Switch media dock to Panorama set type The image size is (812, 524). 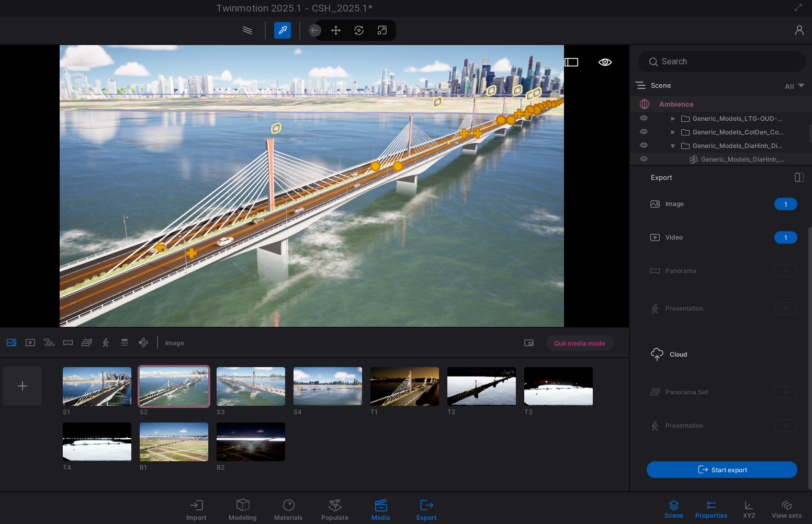(x=87, y=343)
